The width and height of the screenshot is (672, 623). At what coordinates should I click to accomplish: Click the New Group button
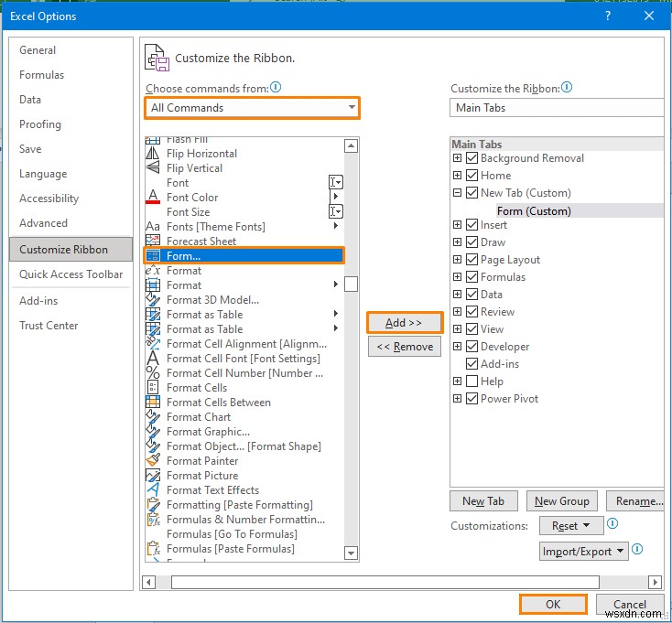pos(562,501)
